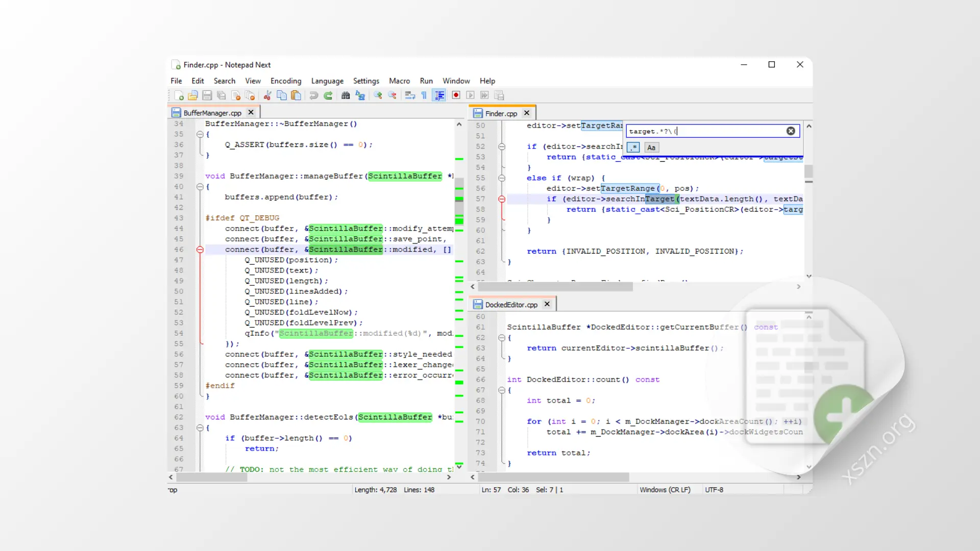Open the Encoding menu

tap(285, 81)
